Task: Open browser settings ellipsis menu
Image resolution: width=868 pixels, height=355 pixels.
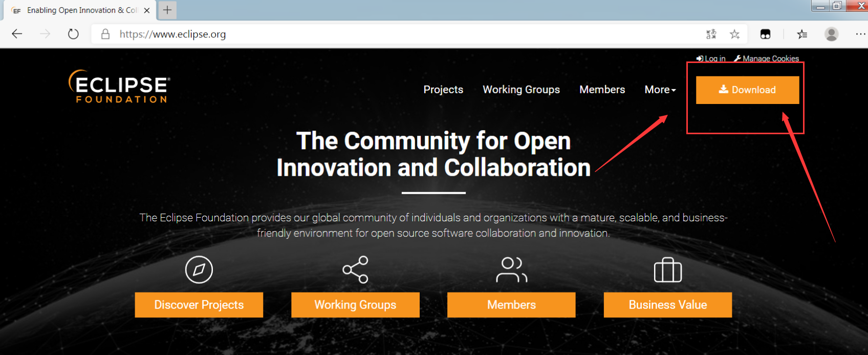Action: [860, 34]
